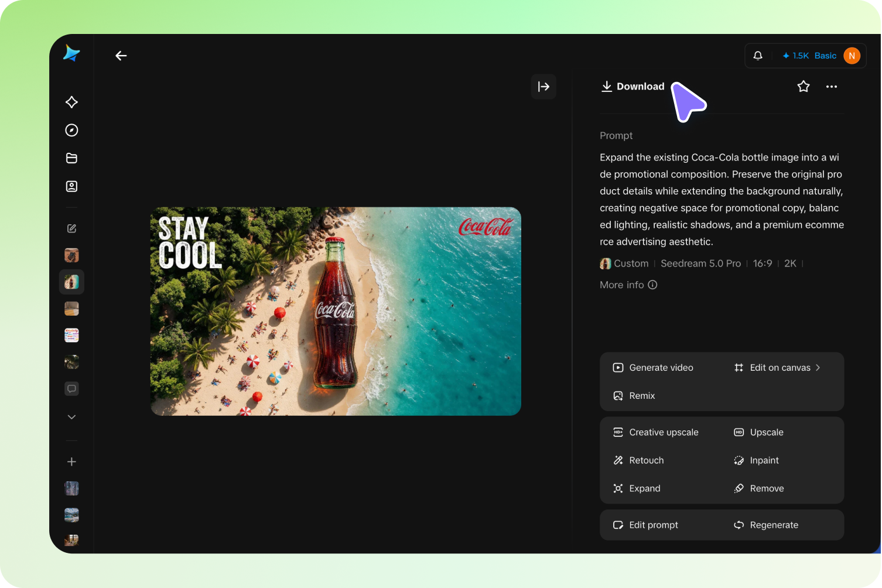Viewport: 882px width, 588px height.
Task: Click the Coca-Cola beach image preview
Action: (336, 311)
